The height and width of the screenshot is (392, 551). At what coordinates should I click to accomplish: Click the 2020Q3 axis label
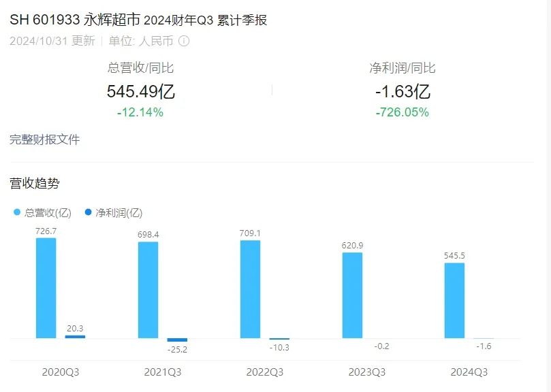(61, 372)
